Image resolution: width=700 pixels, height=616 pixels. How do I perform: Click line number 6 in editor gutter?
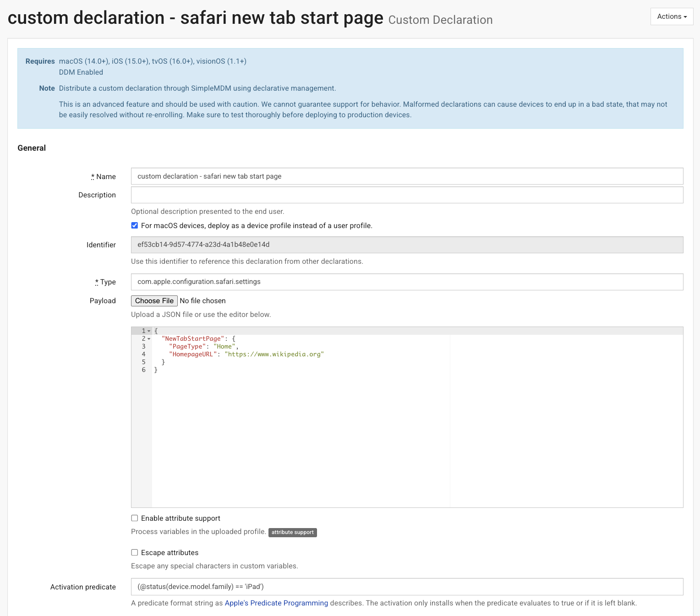144,370
